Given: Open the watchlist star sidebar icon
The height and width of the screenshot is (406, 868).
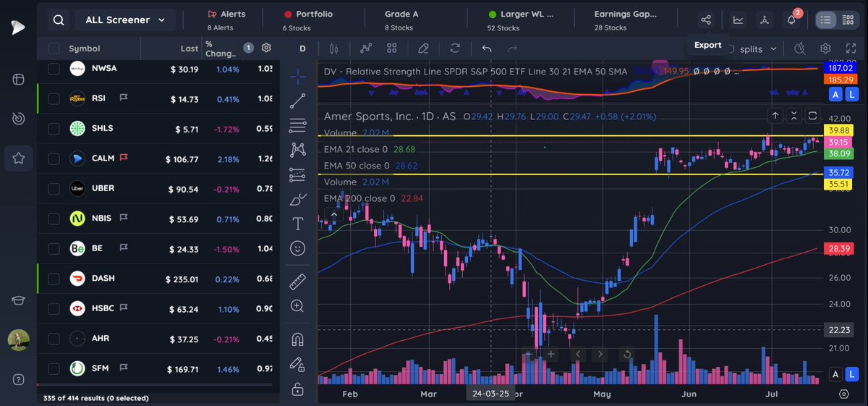Looking at the screenshot, I should tap(18, 158).
